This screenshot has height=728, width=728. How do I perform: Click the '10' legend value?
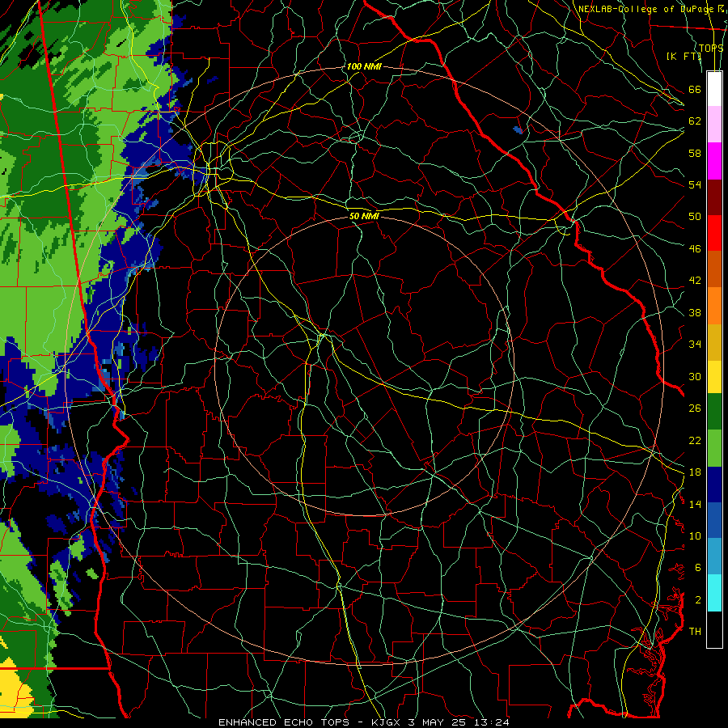point(695,535)
